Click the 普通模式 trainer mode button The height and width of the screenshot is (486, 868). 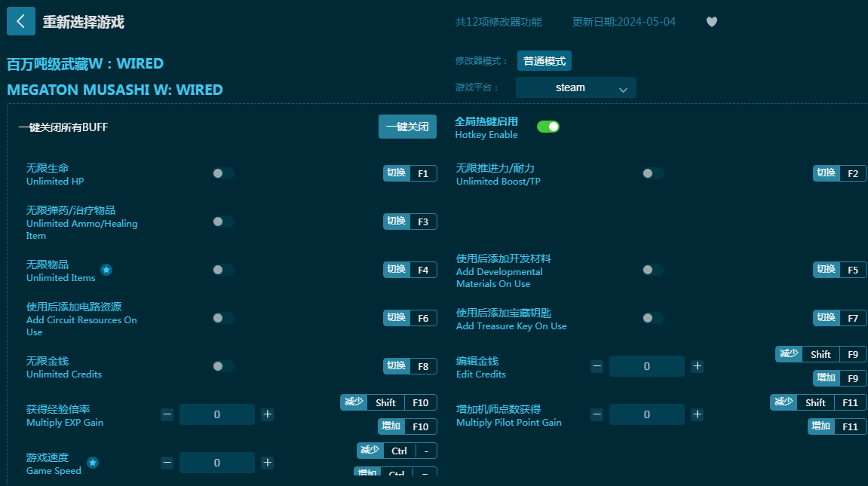click(x=544, y=61)
